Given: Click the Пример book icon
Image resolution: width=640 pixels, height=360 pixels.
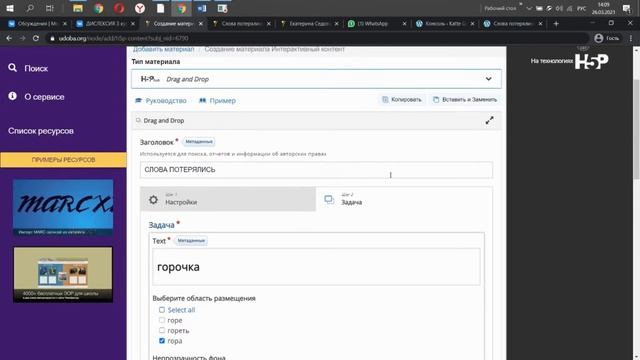Looking at the screenshot, I should (202, 100).
